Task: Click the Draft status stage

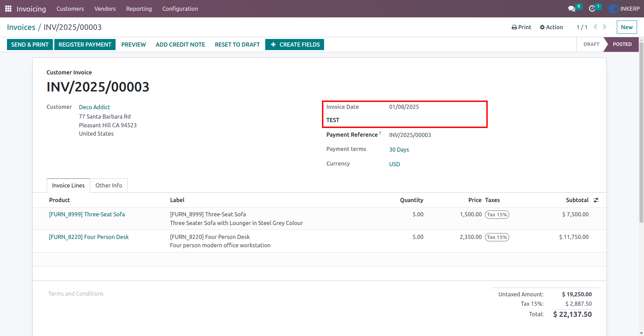Action: (x=591, y=45)
